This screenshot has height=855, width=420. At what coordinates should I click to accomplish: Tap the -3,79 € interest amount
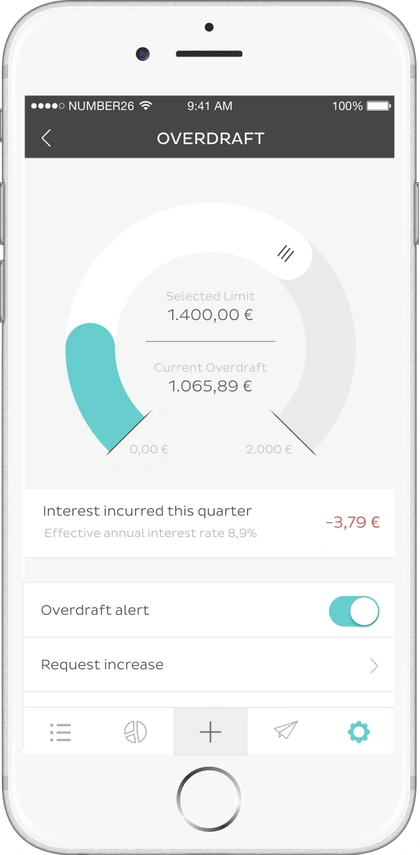coord(352,522)
